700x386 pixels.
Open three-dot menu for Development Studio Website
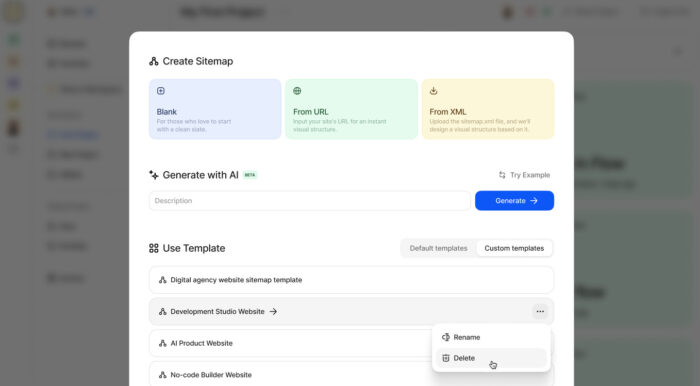(540, 311)
